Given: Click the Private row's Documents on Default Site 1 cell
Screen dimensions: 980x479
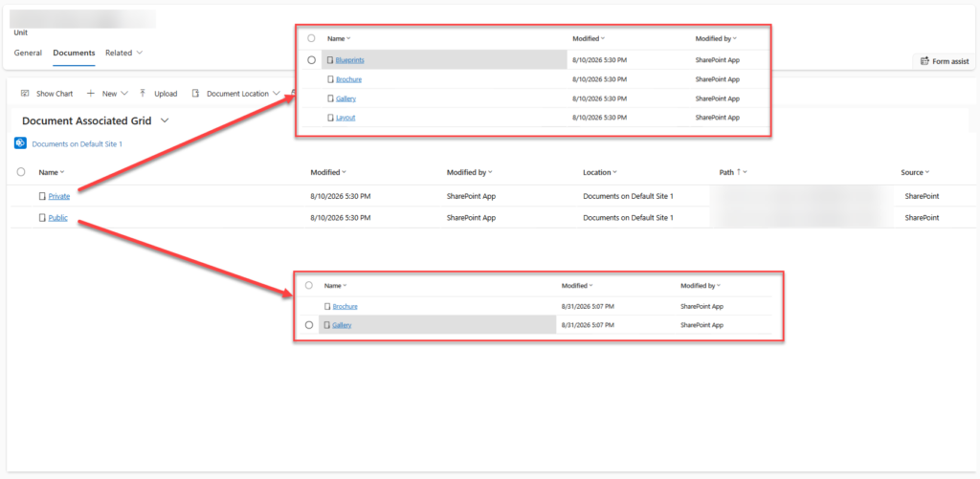Looking at the screenshot, I should (x=628, y=196).
